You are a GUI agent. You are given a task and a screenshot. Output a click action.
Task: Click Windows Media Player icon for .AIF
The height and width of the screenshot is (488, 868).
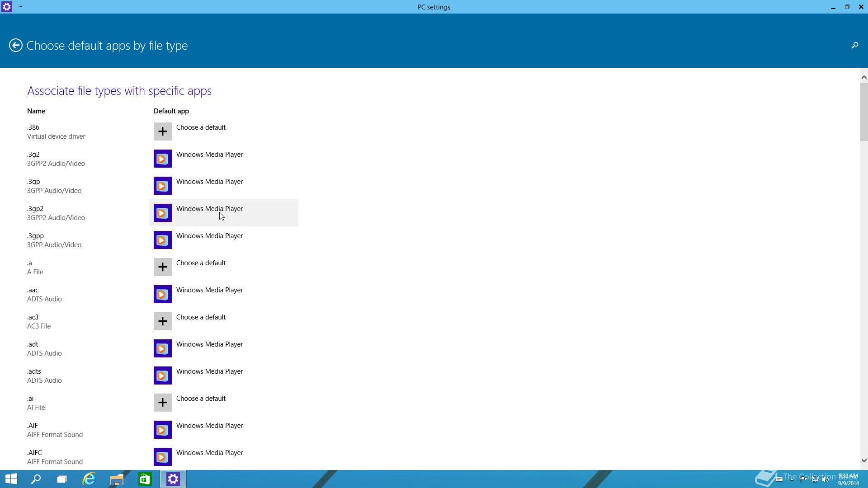click(163, 430)
